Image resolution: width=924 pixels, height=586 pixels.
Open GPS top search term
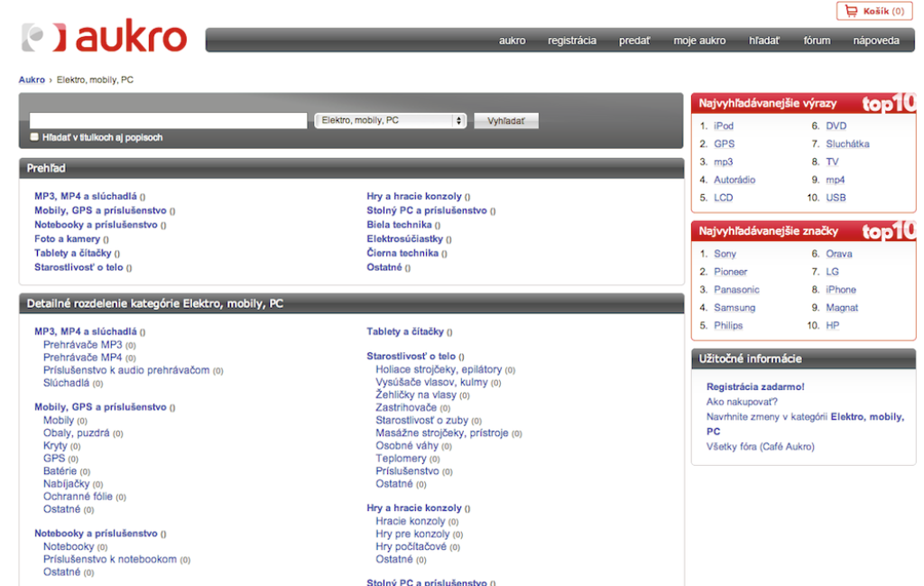(725, 144)
